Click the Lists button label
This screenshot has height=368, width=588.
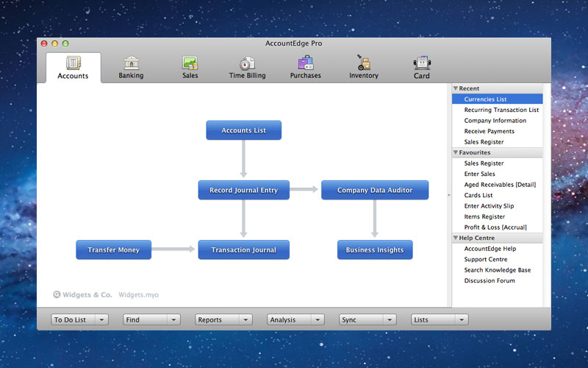[421, 320]
